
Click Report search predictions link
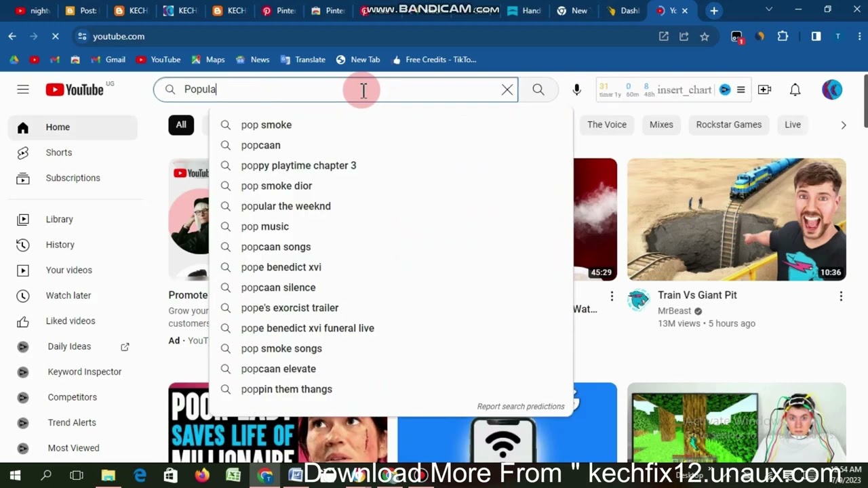click(521, 407)
